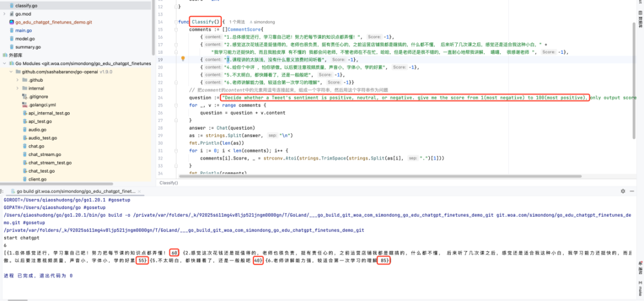Click the 'start chatgpt' console output line

tap(21, 238)
